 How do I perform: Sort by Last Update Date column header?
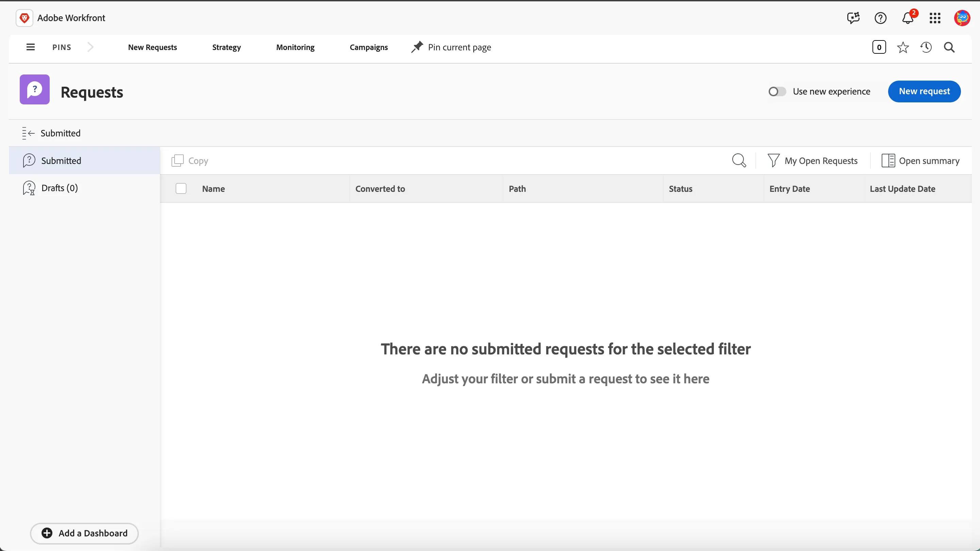pyautogui.click(x=902, y=189)
